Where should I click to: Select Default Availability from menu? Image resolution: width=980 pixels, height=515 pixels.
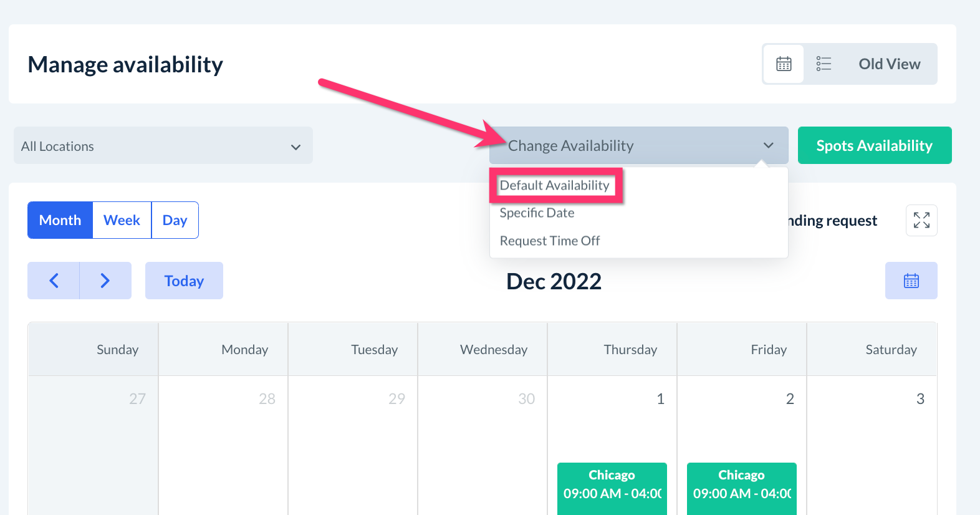(x=554, y=185)
